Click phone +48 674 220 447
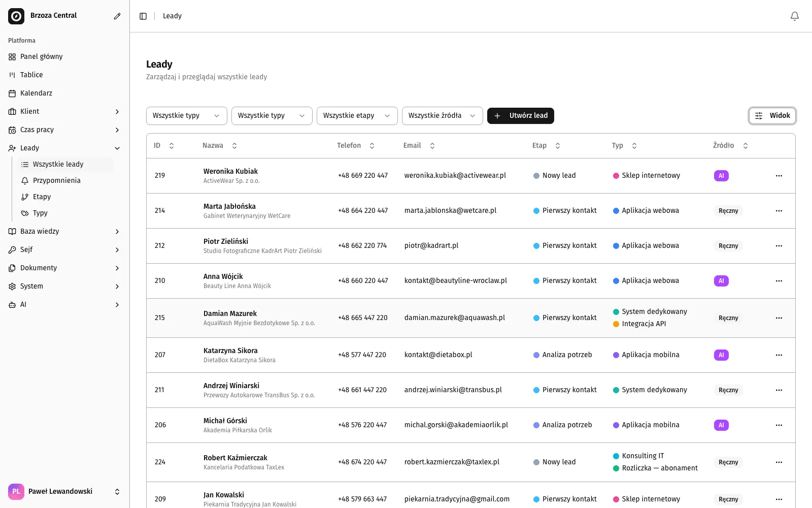 (x=362, y=462)
